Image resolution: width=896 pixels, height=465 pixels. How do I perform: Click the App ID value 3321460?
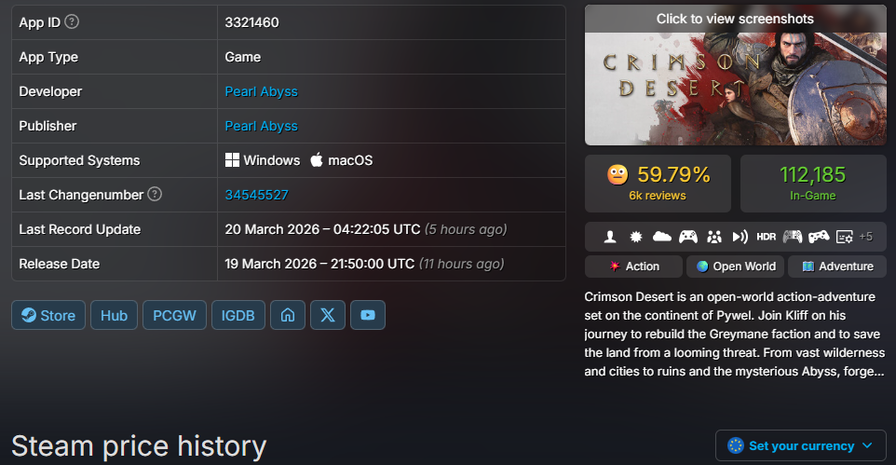tap(252, 22)
